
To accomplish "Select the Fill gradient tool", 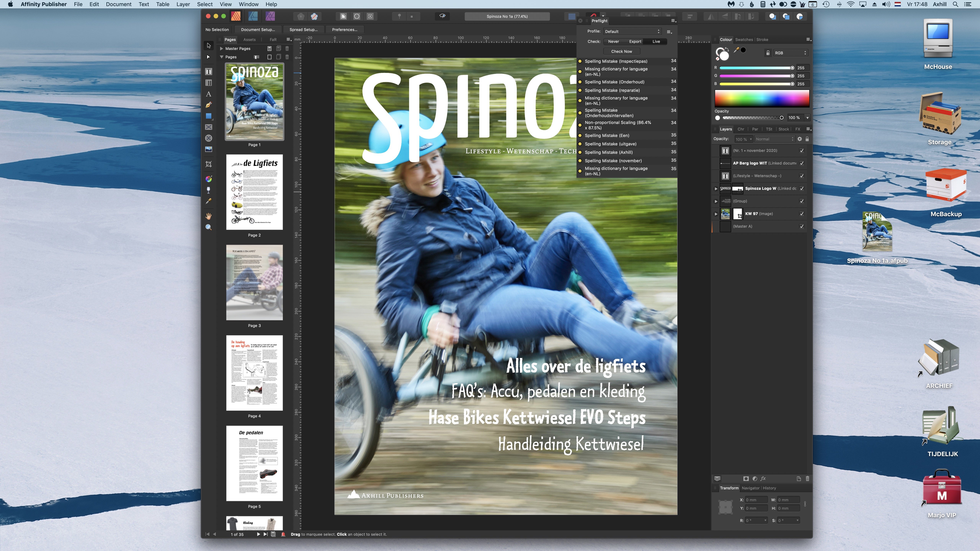I will (x=208, y=179).
